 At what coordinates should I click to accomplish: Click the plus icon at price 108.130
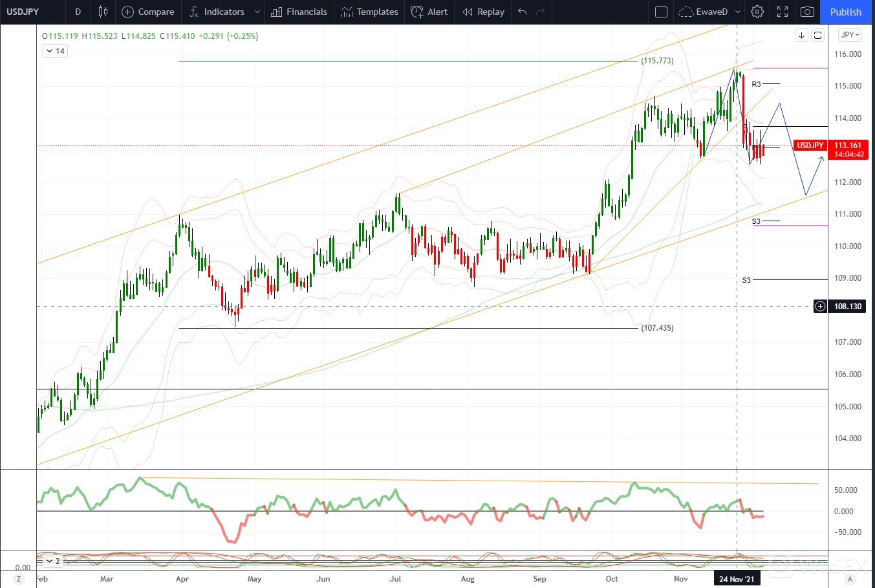pyautogui.click(x=820, y=306)
